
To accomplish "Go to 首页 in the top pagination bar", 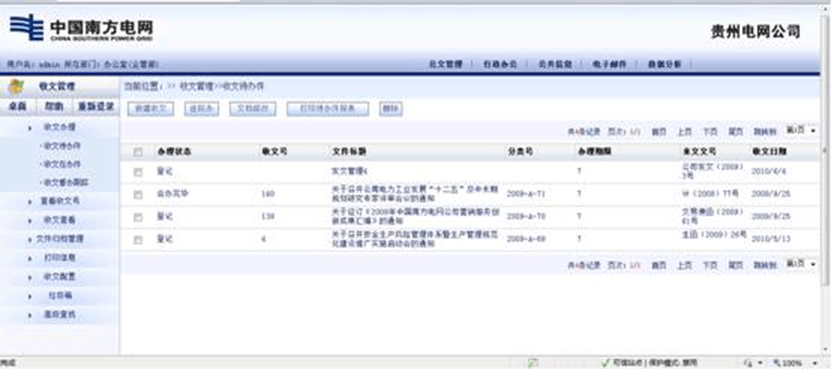I will click(659, 131).
